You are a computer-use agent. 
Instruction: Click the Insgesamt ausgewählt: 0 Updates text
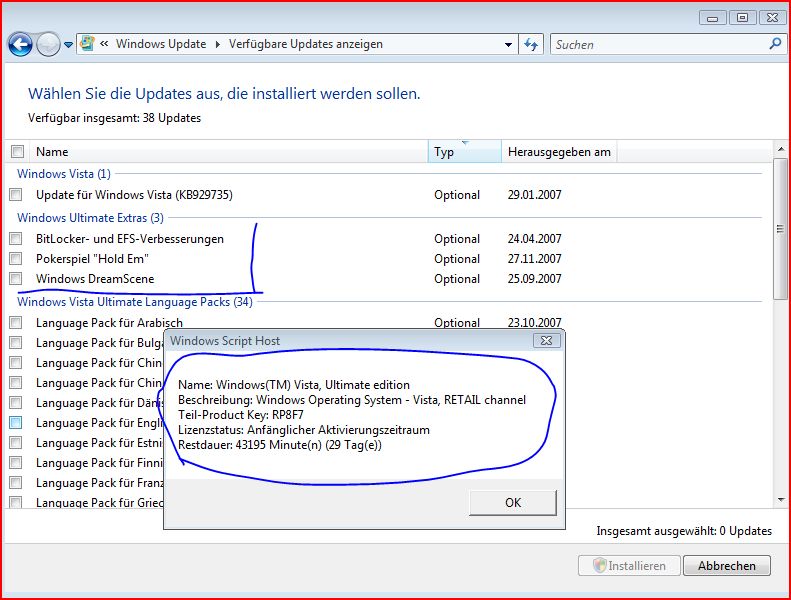(x=684, y=531)
